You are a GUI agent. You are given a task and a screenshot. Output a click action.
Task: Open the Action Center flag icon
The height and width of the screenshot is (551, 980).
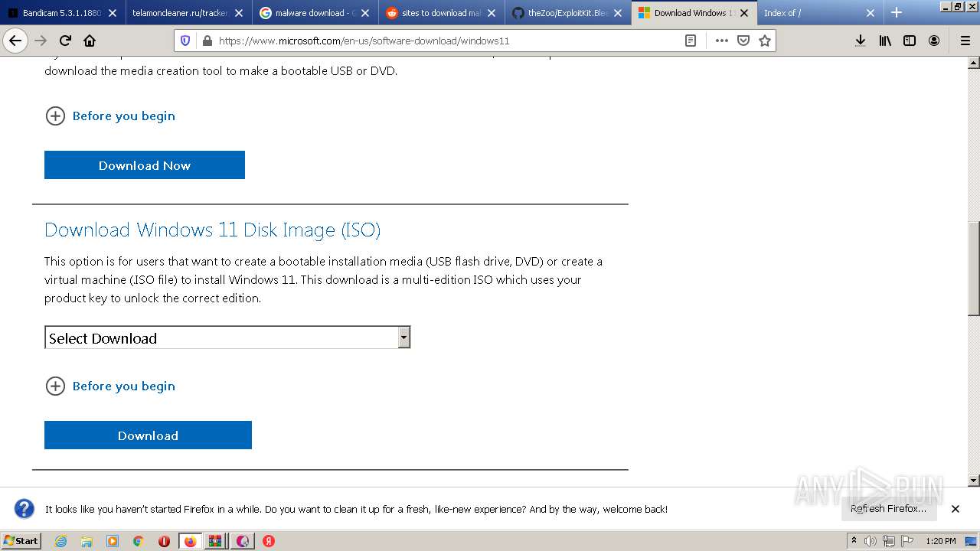pos(907,541)
